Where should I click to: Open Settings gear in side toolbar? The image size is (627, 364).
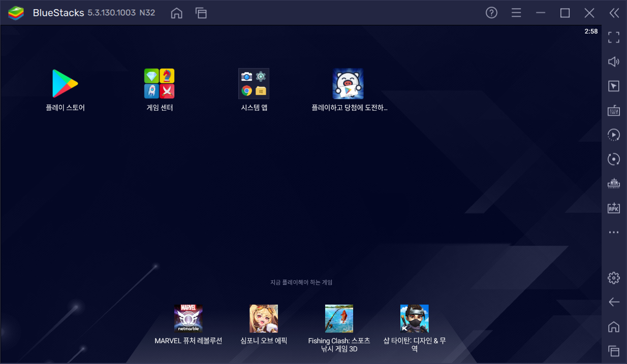coord(614,278)
